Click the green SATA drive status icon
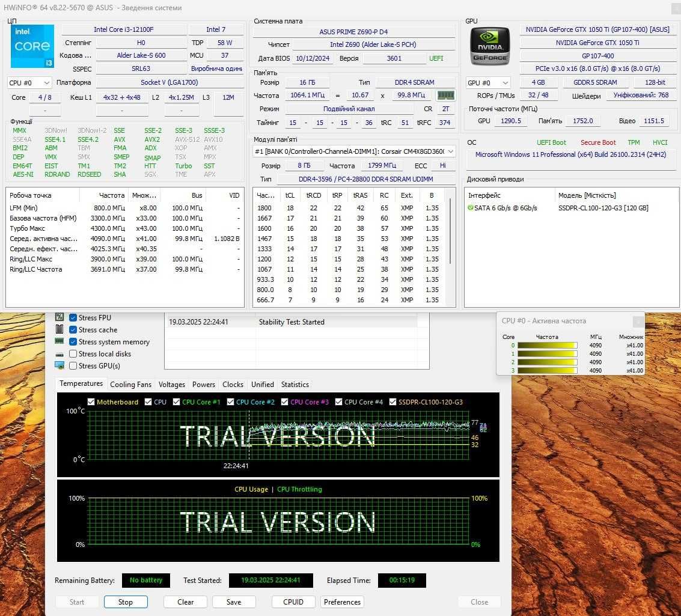 click(471, 207)
